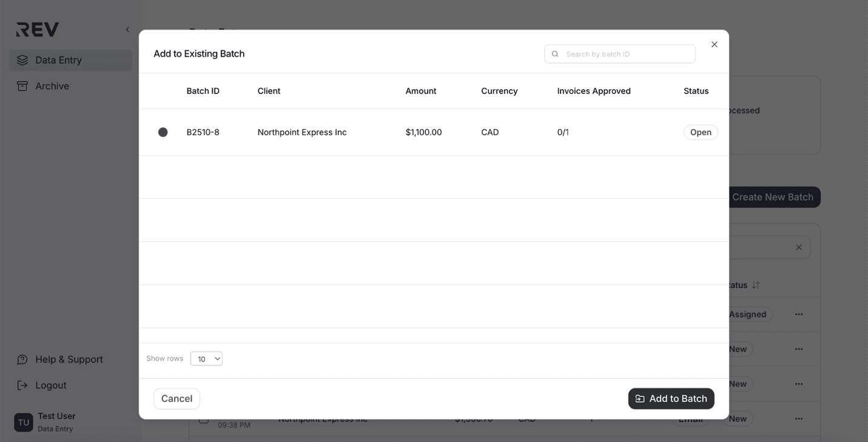Screen dimensions: 868x442
Task: Choose Archive from the left navigation
Action: tap(52, 85)
